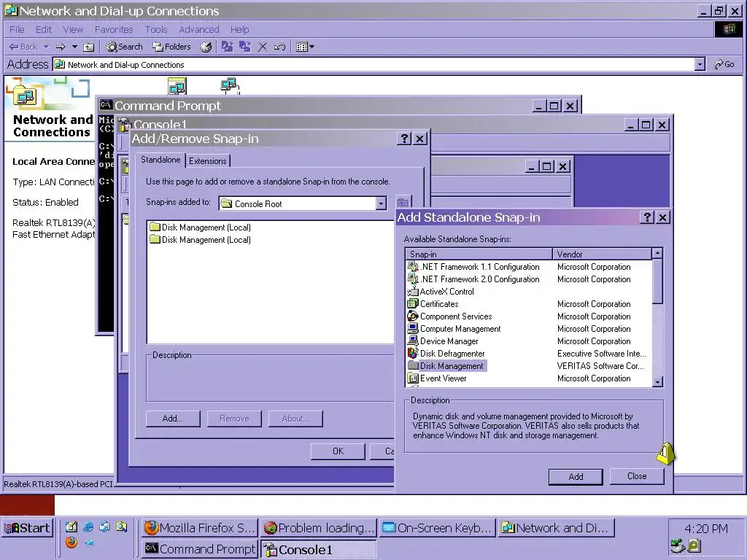Switch to Mozilla Firefox taskbar button
The height and width of the screenshot is (560, 747).
point(200,528)
